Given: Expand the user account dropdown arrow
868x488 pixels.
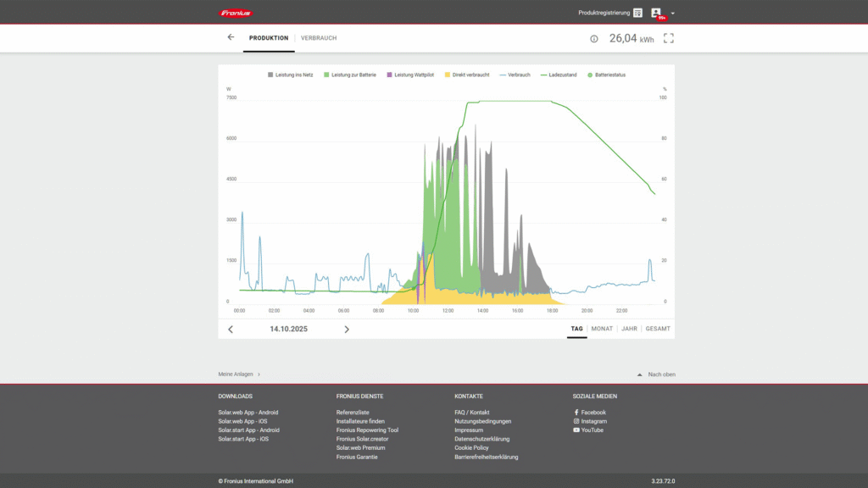Looking at the screenshot, I should [x=672, y=14].
